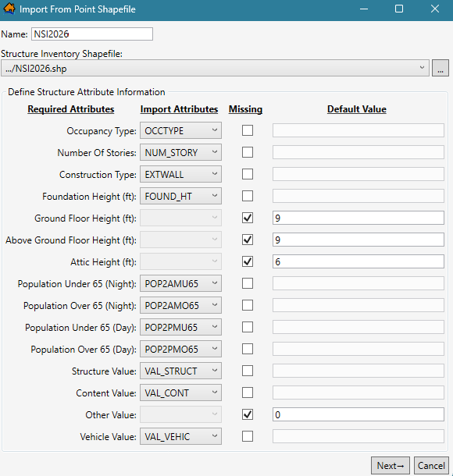The height and width of the screenshot is (476, 453).
Task: Check the Missing box for Construction Type
Action: [248, 174]
